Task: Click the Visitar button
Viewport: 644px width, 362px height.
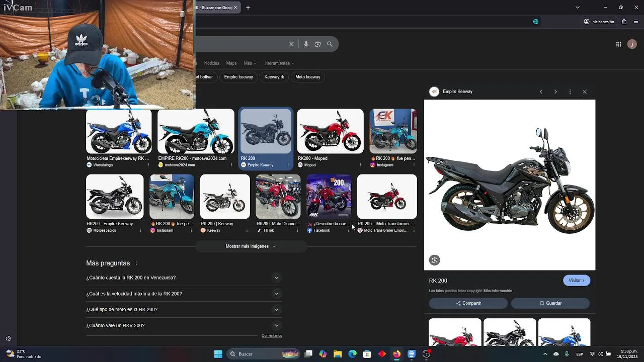Action: point(577,281)
